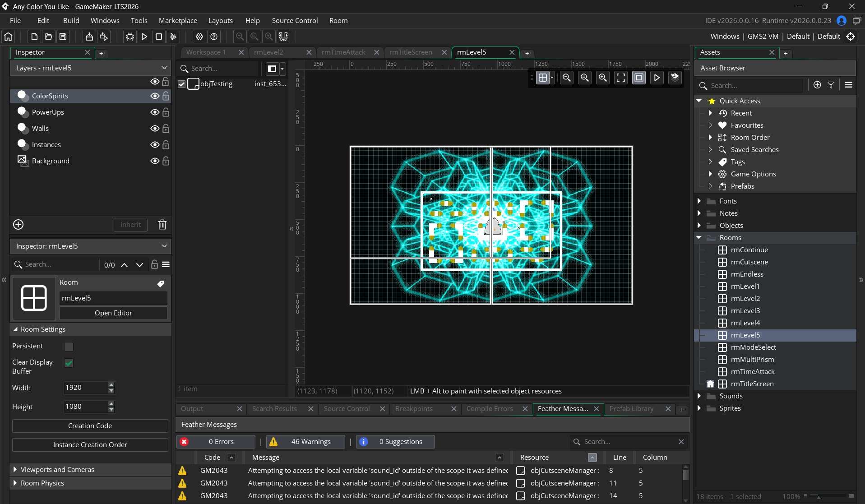This screenshot has width=865, height=504.
Task: Hide the PowerUps layer
Action: (155, 112)
